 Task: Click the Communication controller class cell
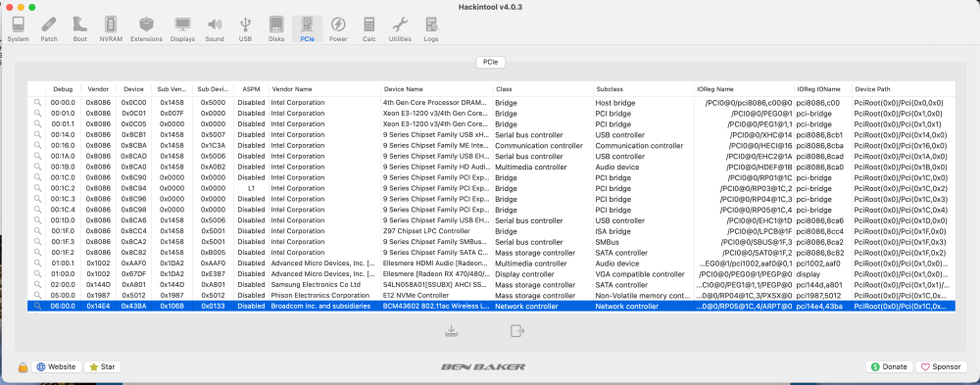(539, 146)
